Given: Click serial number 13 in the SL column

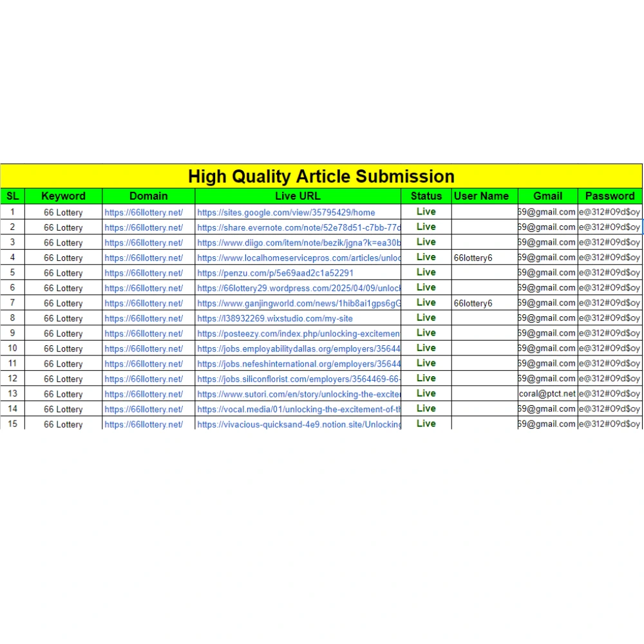Looking at the screenshot, I should tap(13, 393).
